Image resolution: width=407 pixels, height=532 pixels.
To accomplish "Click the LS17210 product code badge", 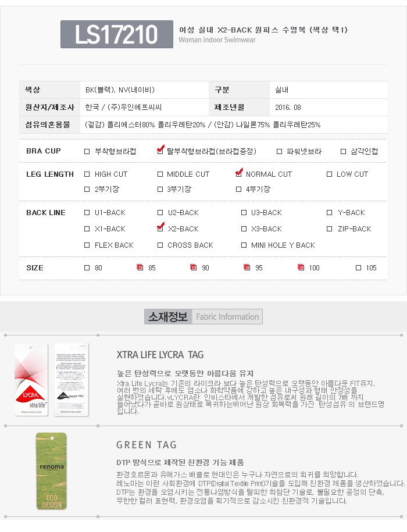I will click(x=117, y=35).
